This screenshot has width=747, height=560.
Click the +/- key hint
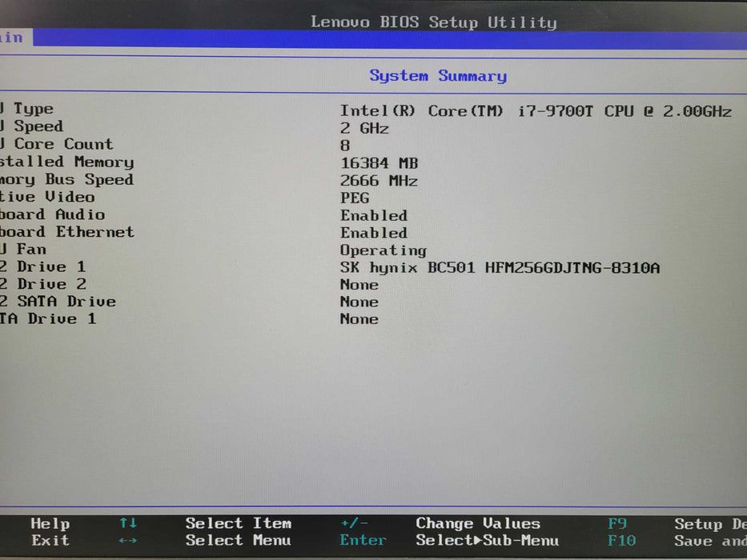pyautogui.click(x=355, y=523)
